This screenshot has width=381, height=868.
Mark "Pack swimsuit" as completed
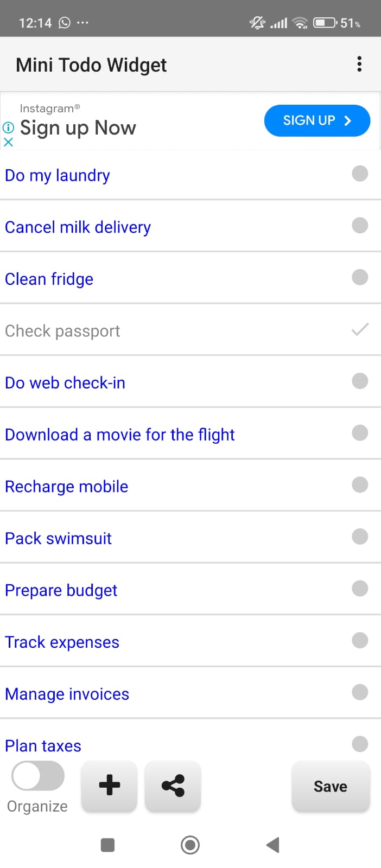[x=359, y=537]
